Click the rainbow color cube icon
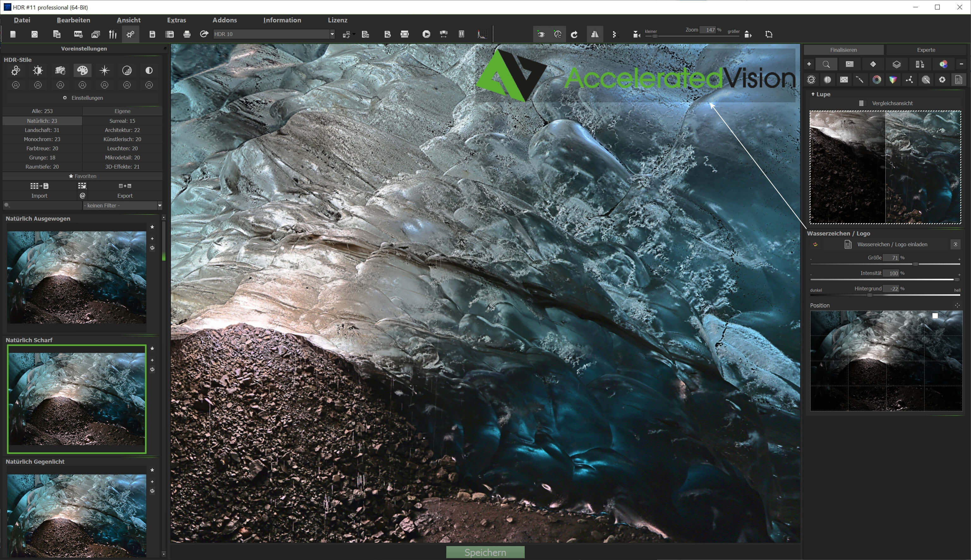 point(893,80)
